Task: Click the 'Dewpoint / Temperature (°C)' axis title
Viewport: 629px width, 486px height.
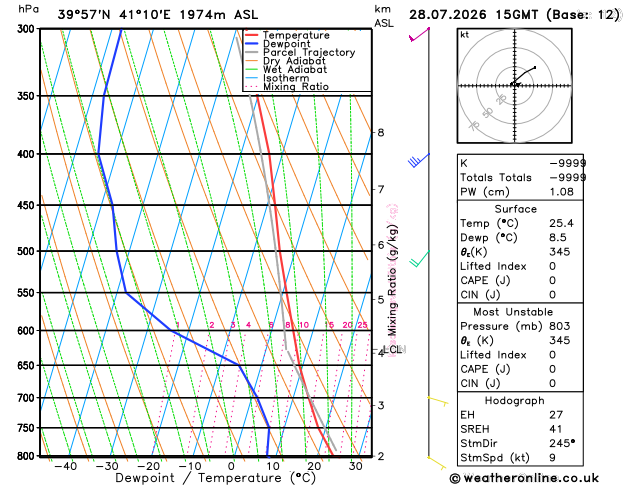Action: pos(215,478)
